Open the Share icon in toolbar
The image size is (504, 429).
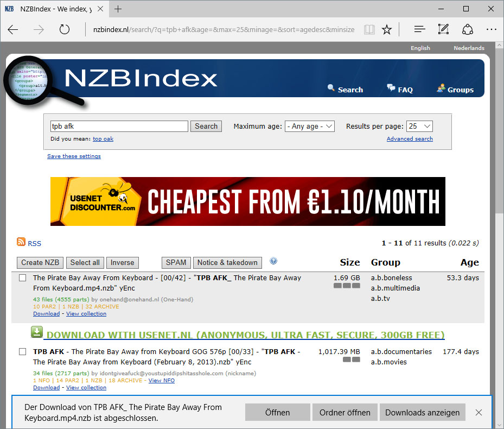pos(467,29)
